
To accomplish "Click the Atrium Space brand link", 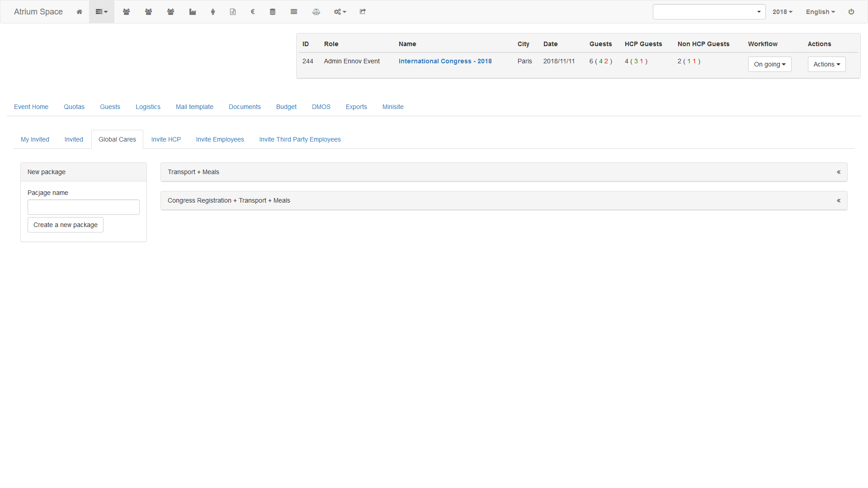I will click(38, 12).
